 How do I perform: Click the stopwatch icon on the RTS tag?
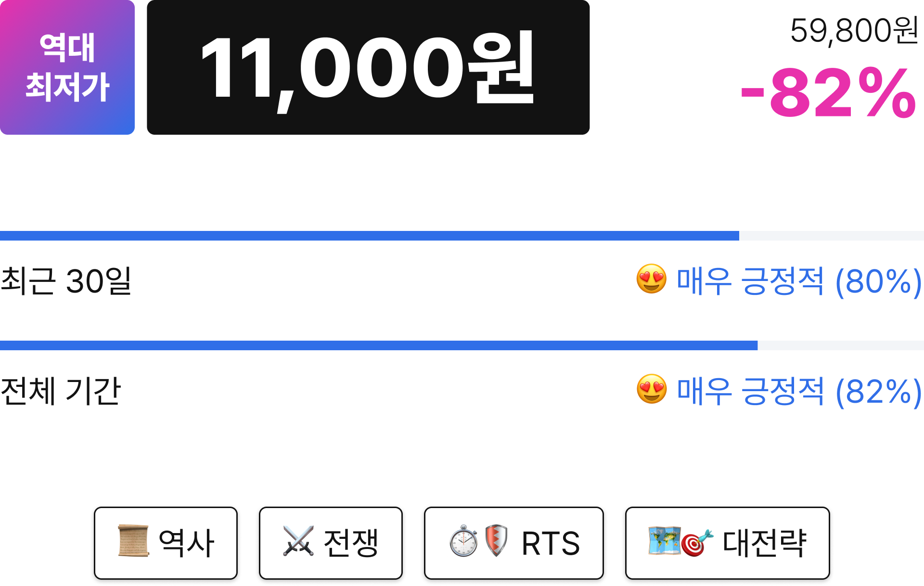coord(463,541)
